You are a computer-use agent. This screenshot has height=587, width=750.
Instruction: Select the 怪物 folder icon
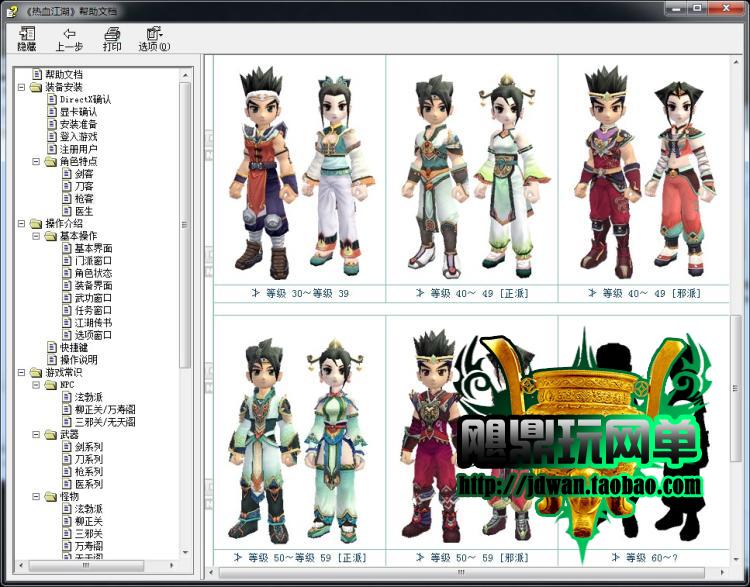50,497
